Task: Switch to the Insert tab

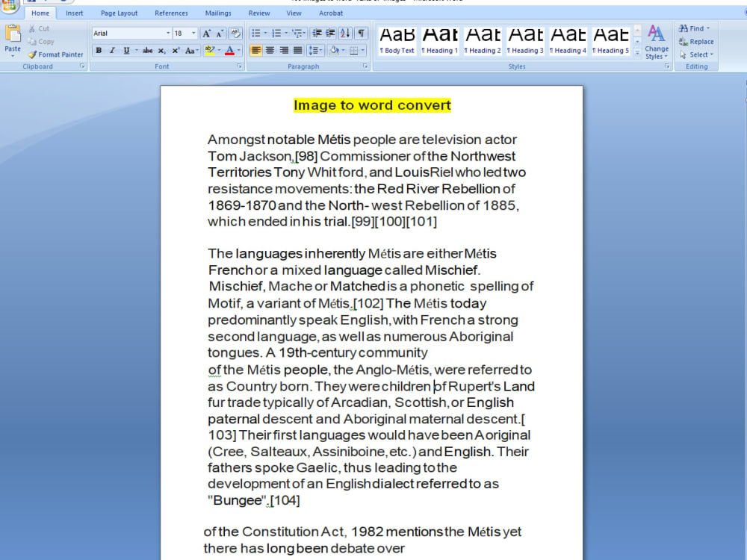Action: [74, 13]
